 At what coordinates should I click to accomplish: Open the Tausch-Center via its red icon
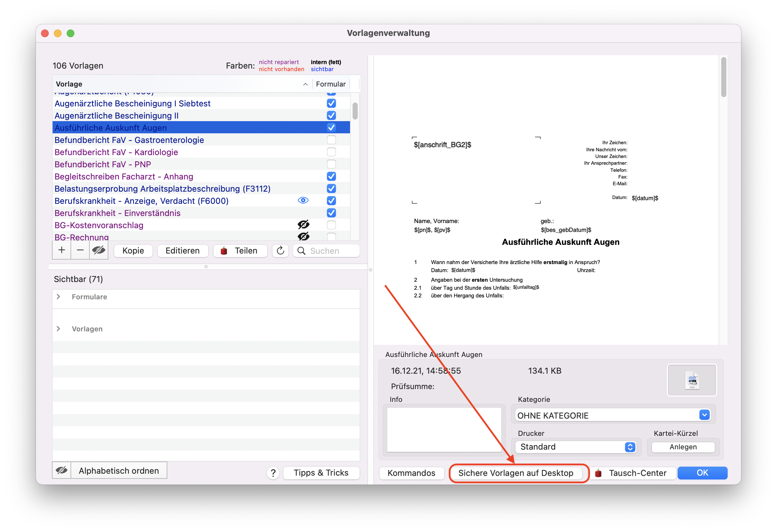[x=598, y=473]
